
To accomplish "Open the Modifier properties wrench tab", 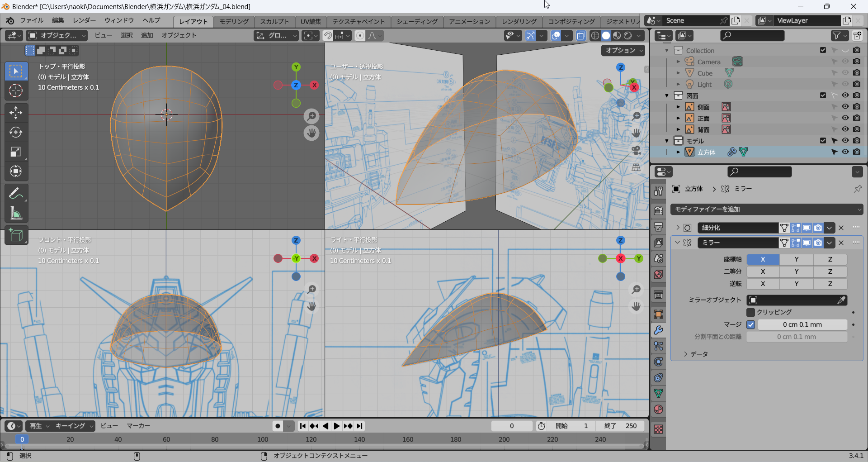I will coord(658,330).
